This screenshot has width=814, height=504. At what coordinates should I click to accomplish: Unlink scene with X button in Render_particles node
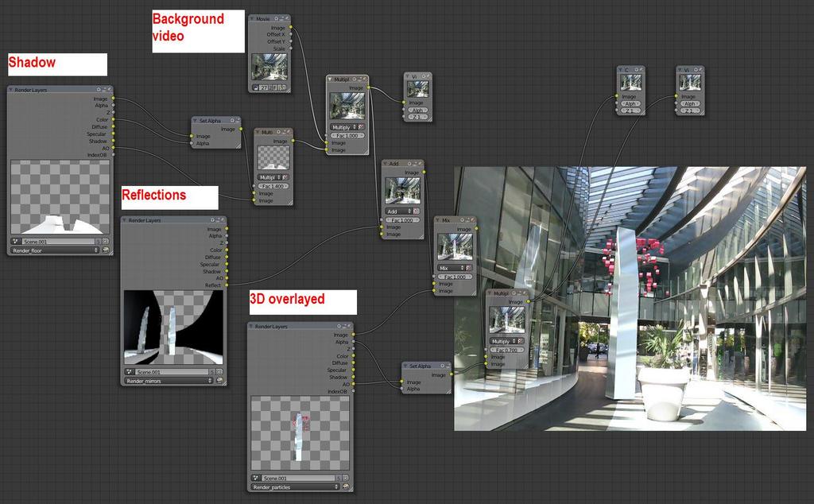pos(346,478)
